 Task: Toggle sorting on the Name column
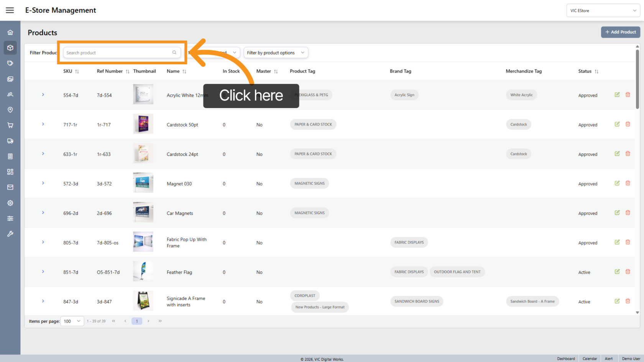coord(184,72)
